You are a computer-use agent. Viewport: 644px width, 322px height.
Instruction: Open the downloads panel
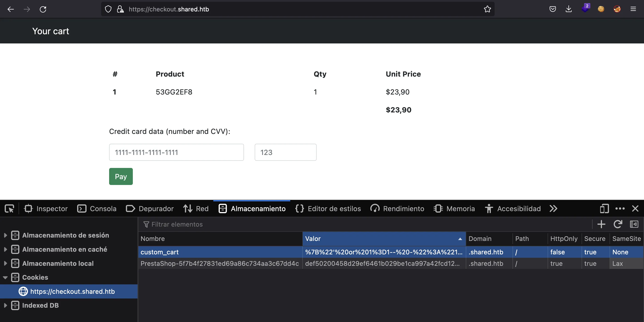[568, 9]
